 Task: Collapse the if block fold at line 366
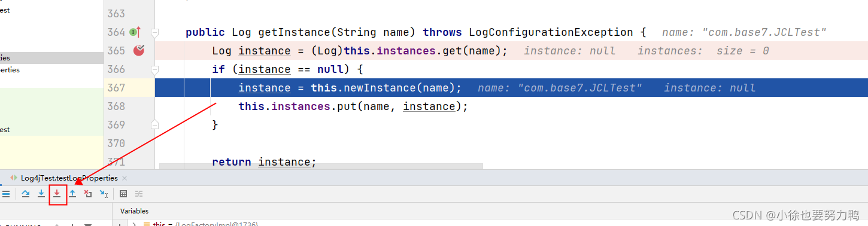154,69
